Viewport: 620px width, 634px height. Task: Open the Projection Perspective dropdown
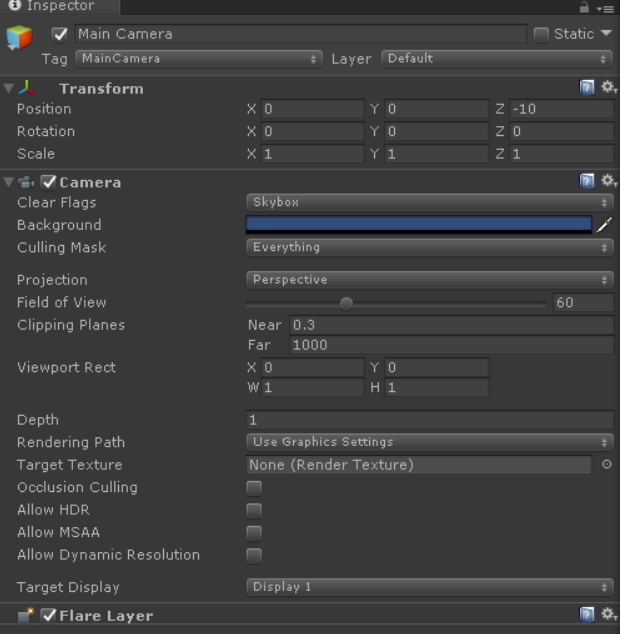430,280
